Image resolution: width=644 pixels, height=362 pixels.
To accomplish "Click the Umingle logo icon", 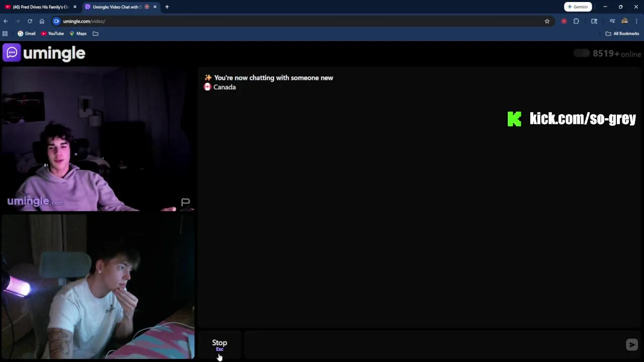I will (x=12, y=52).
